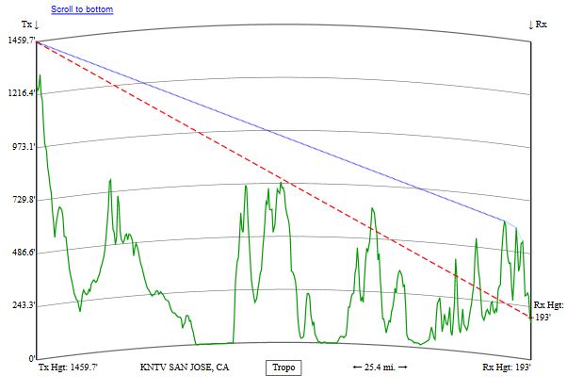Select the 243.3' elevation axis label

21,305
